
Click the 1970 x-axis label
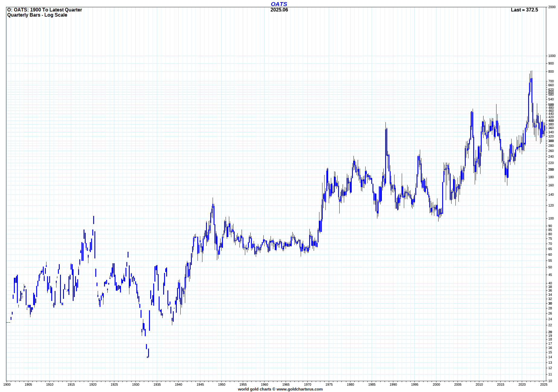tap(308, 384)
